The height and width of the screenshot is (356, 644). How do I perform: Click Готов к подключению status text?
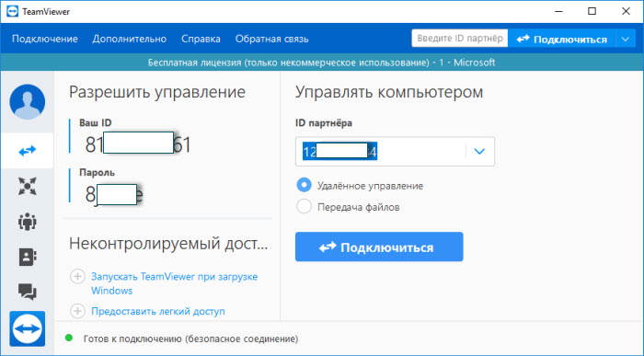191,339
